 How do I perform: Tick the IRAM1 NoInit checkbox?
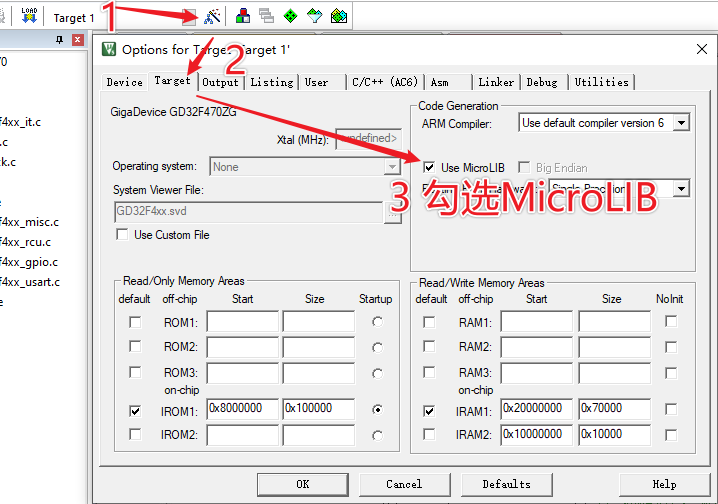(x=671, y=409)
